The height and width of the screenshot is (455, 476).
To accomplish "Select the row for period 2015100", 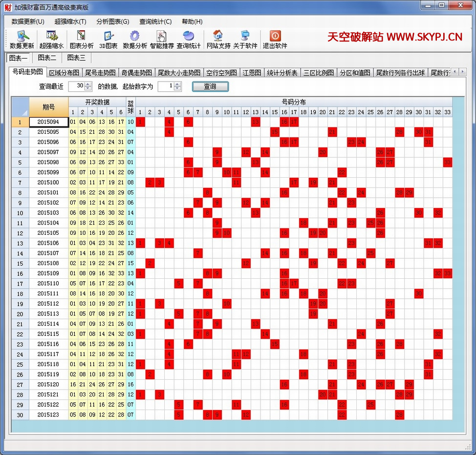I will point(48,183).
